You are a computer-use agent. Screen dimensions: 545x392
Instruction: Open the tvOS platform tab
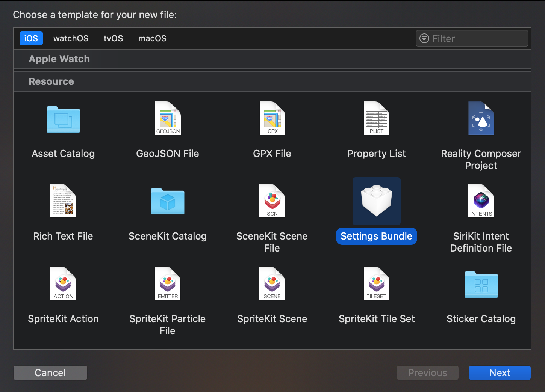coord(114,38)
